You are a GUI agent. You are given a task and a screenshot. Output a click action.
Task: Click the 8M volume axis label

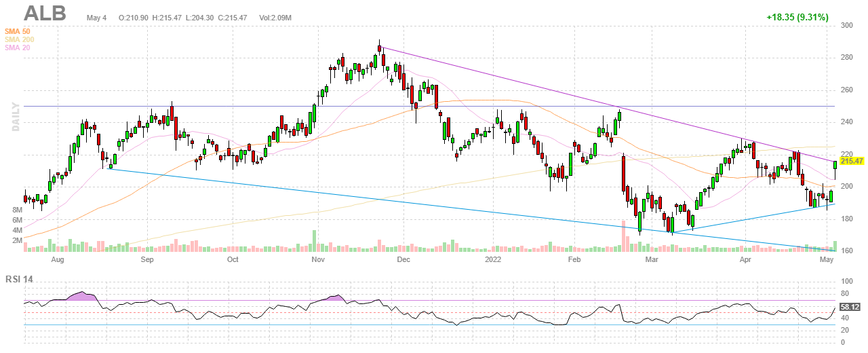(17, 210)
